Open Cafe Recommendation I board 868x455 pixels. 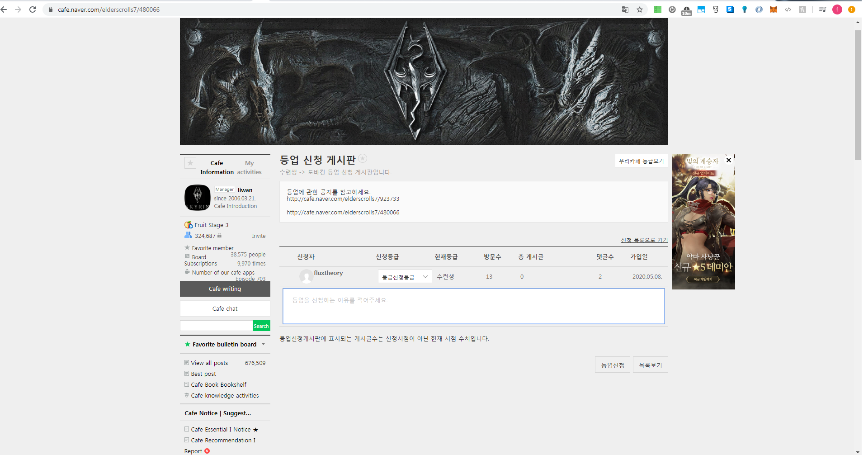(x=223, y=441)
